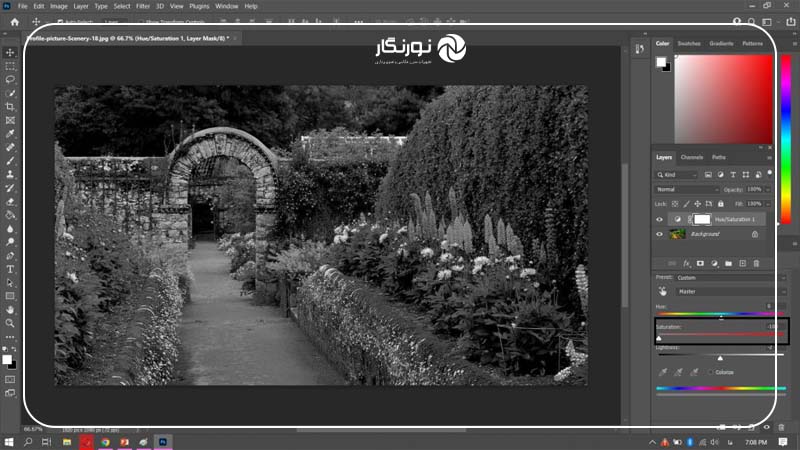Screen dimensions: 800x450
Task: Select the Crop tool
Action: 10,107
